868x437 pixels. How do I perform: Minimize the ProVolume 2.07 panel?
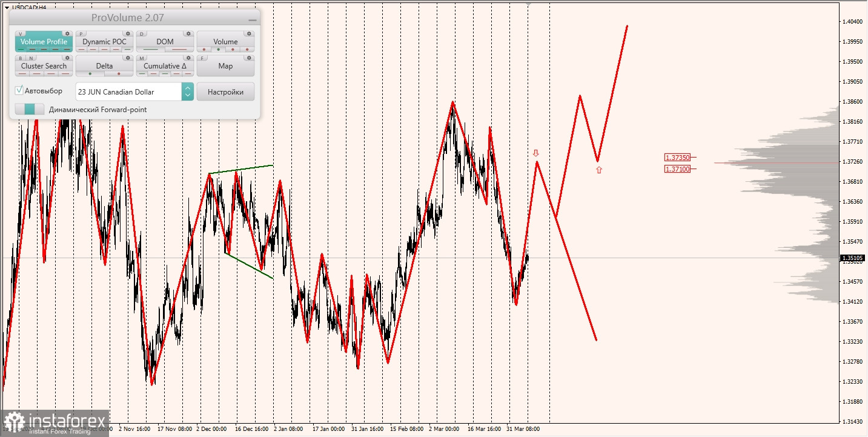(x=253, y=20)
